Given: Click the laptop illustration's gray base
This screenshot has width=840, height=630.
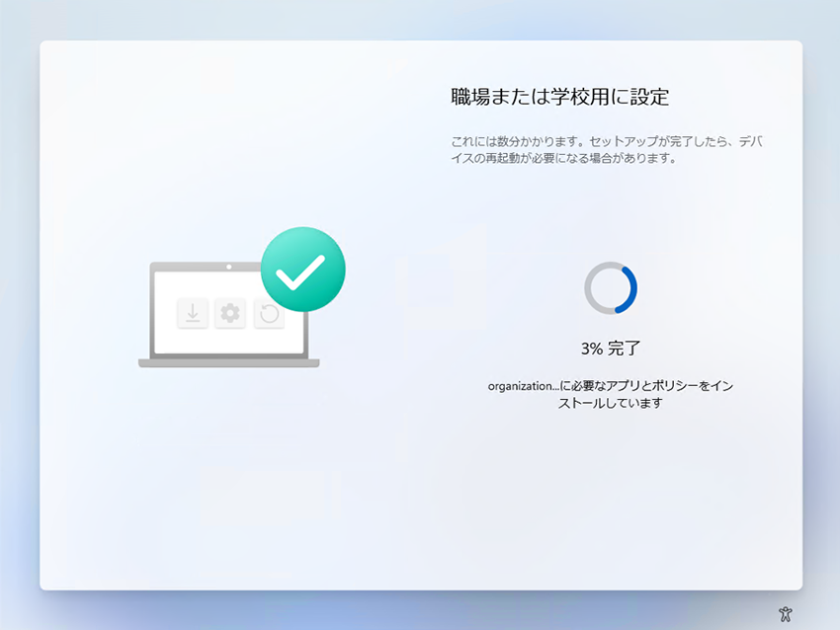Looking at the screenshot, I should pyautogui.click(x=228, y=363).
